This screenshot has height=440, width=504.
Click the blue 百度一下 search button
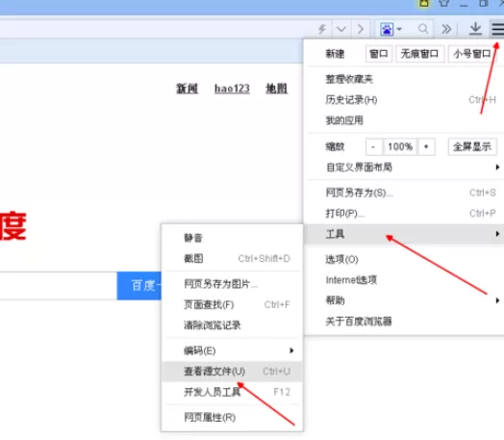click(x=139, y=286)
